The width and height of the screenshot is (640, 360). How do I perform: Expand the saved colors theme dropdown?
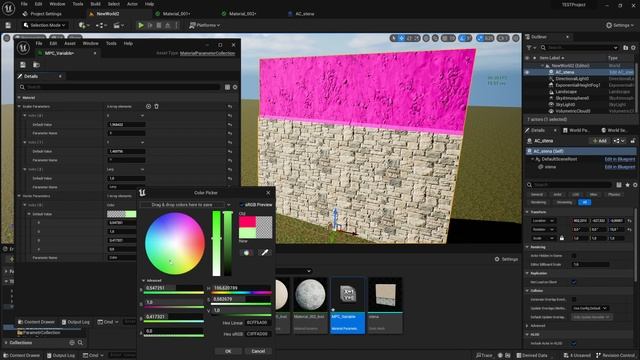click(x=229, y=204)
